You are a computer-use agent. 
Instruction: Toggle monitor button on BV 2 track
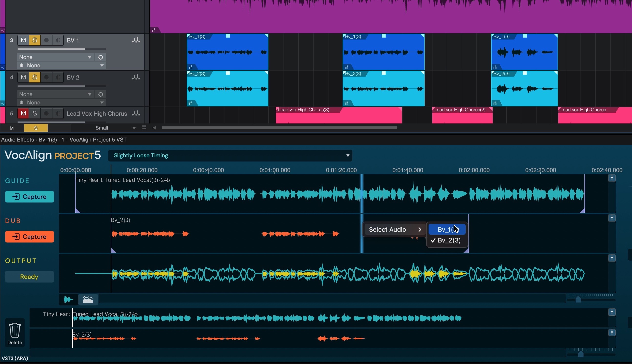pos(58,77)
